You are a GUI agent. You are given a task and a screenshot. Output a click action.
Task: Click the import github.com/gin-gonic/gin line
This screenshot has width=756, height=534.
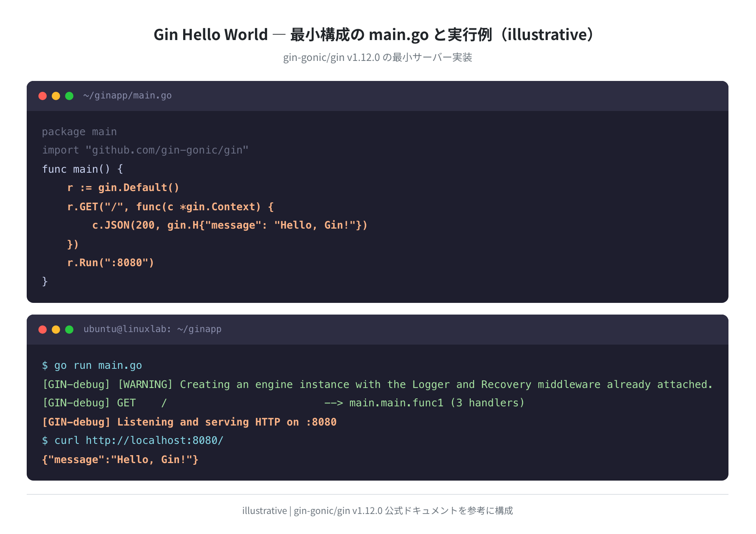145,150
